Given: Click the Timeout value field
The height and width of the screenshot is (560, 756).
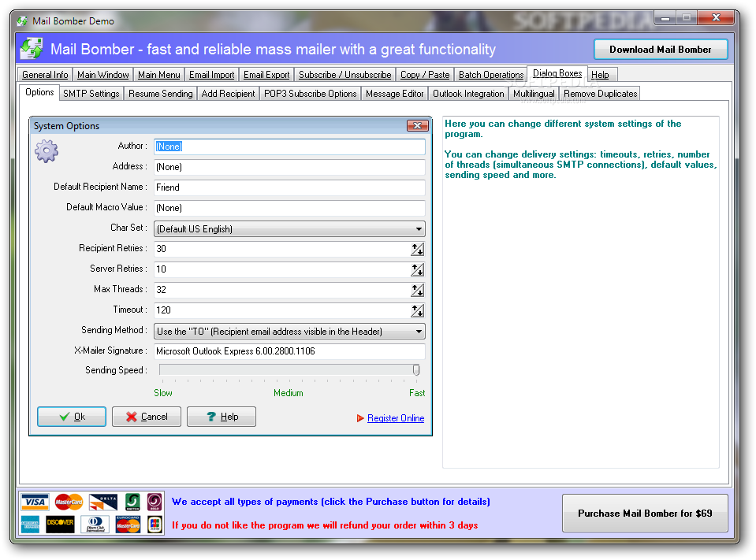Looking at the screenshot, I should 282,310.
